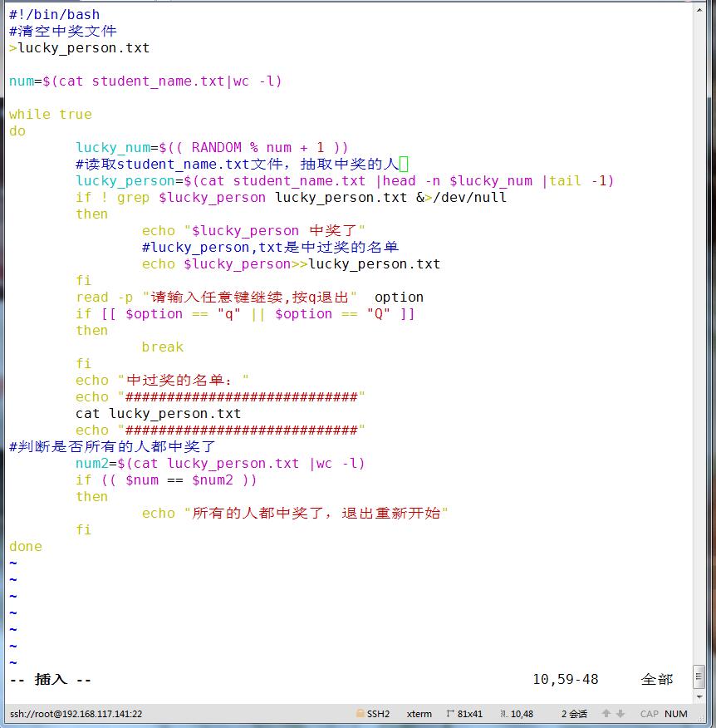Viewport: 716px width, 728px height.
Task: Click the up arrow icon in status bar
Action: tap(606, 714)
